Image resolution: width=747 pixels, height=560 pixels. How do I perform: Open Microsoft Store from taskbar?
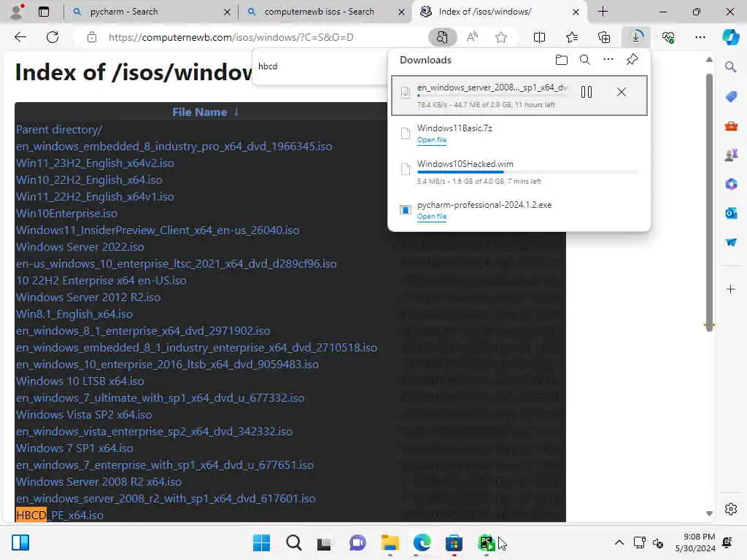point(454,542)
